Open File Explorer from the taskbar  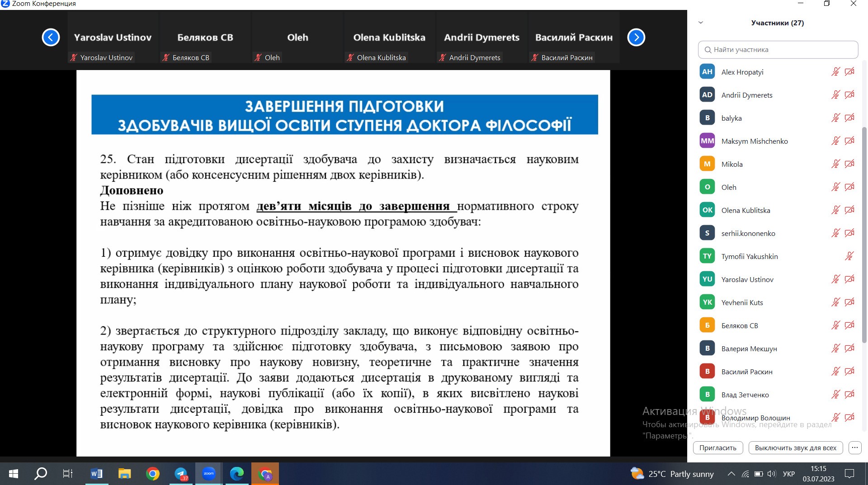point(124,473)
